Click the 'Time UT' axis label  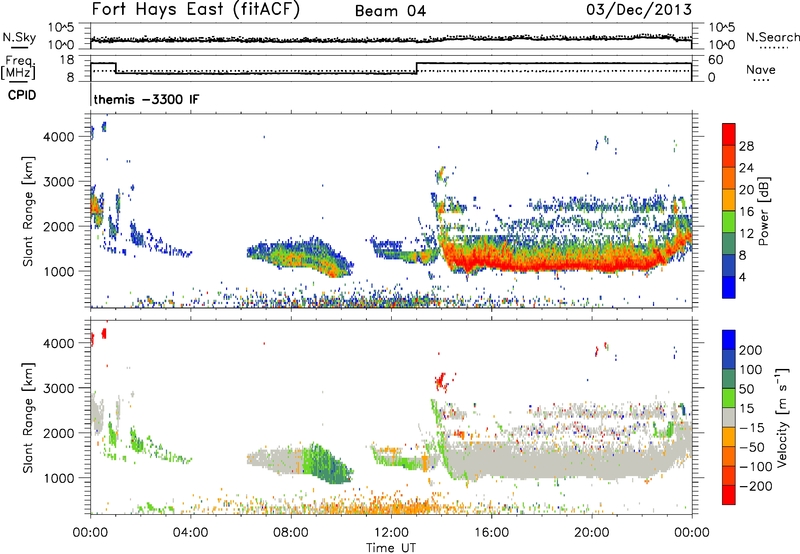click(x=391, y=548)
